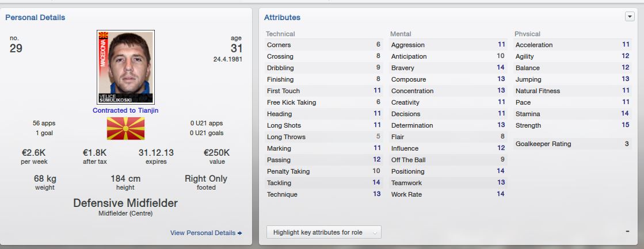Click the €250K value figure
The image size is (644, 249).
coord(217,153)
